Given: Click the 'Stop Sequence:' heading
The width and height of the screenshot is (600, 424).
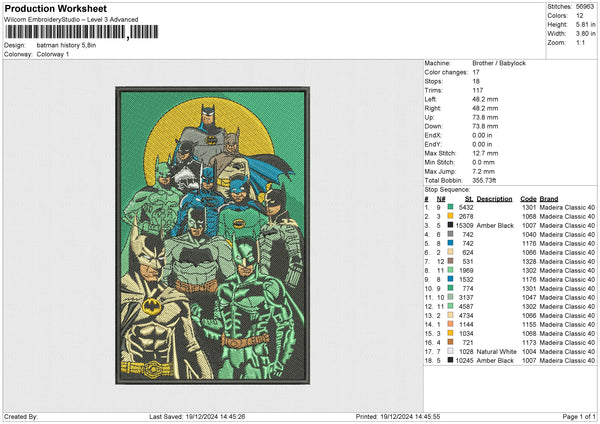Looking at the screenshot, I should click(447, 190).
